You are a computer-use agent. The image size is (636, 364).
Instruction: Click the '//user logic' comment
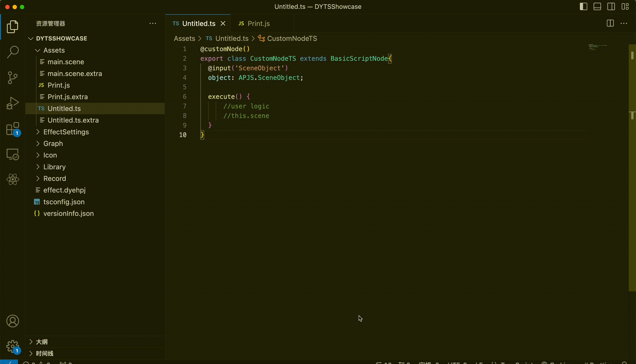[x=246, y=106]
